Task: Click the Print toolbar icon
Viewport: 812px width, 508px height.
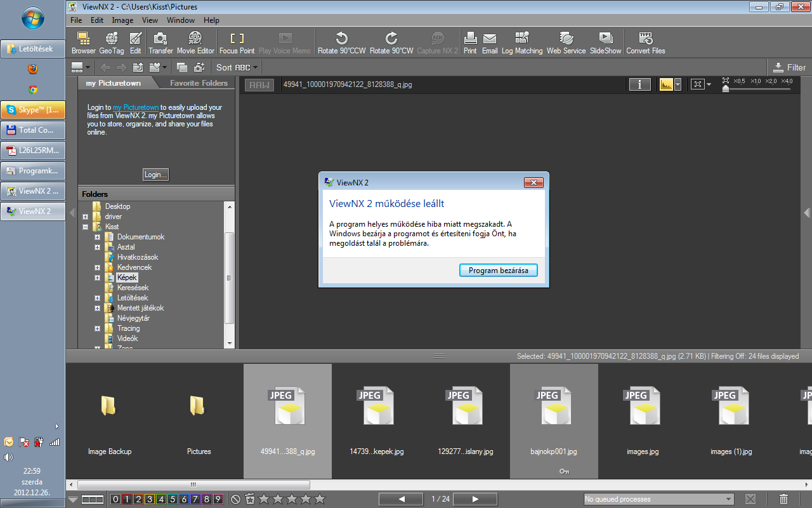Action: pyautogui.click(x=470, y=43)
